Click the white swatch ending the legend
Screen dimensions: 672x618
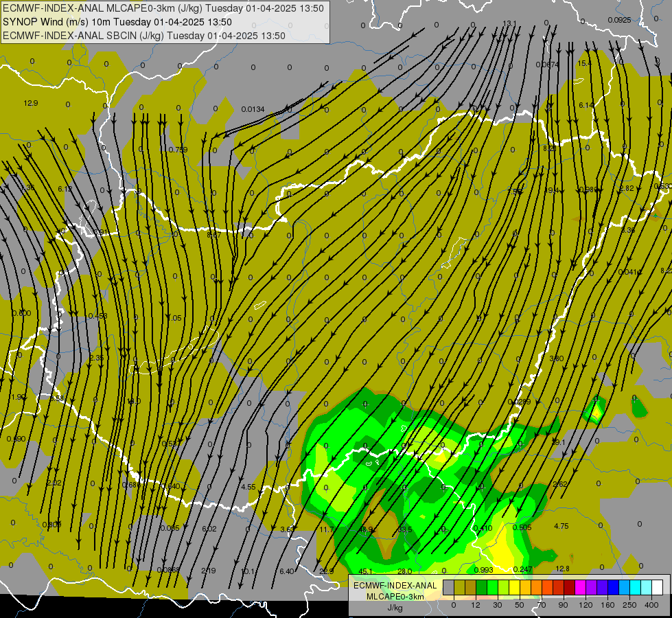click(x=658, y=588)
